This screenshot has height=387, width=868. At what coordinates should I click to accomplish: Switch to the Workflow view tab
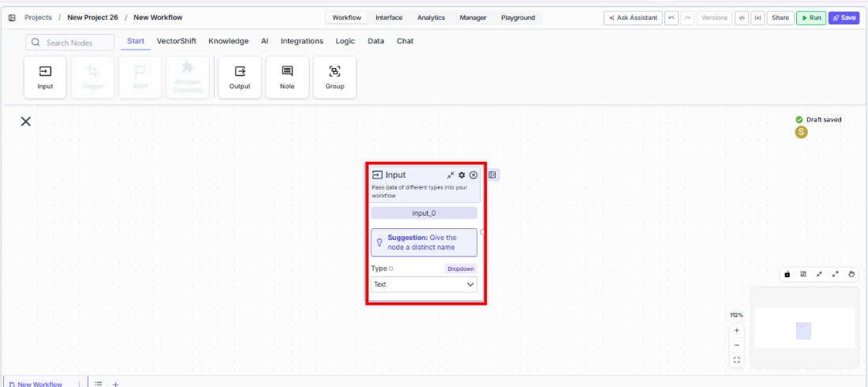point(346,17)
